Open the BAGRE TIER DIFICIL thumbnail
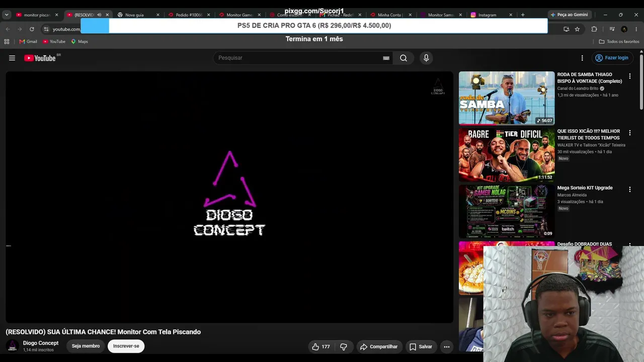This screenshot has width=644, height=362. click(x=507, y=154)
